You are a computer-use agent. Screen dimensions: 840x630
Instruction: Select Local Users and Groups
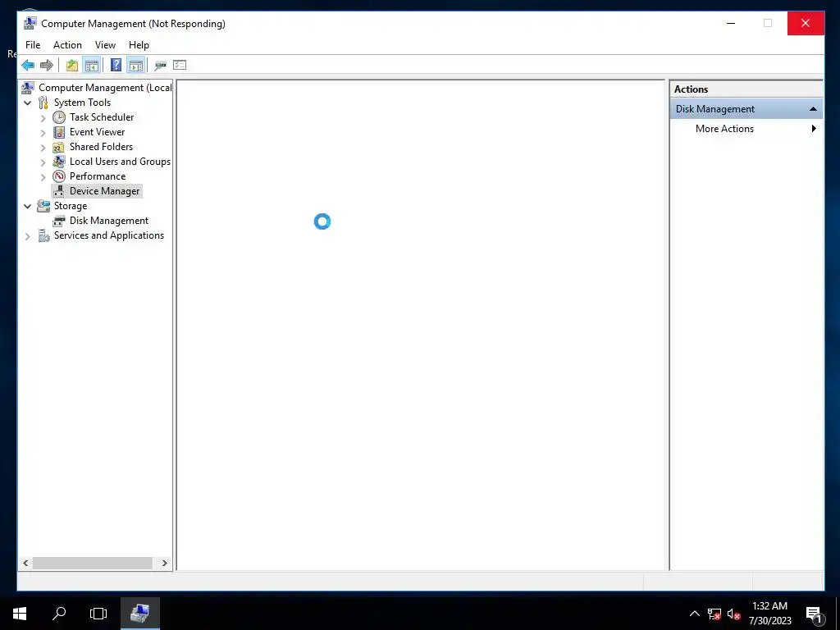pyautogui.click(x=120, y=162)
